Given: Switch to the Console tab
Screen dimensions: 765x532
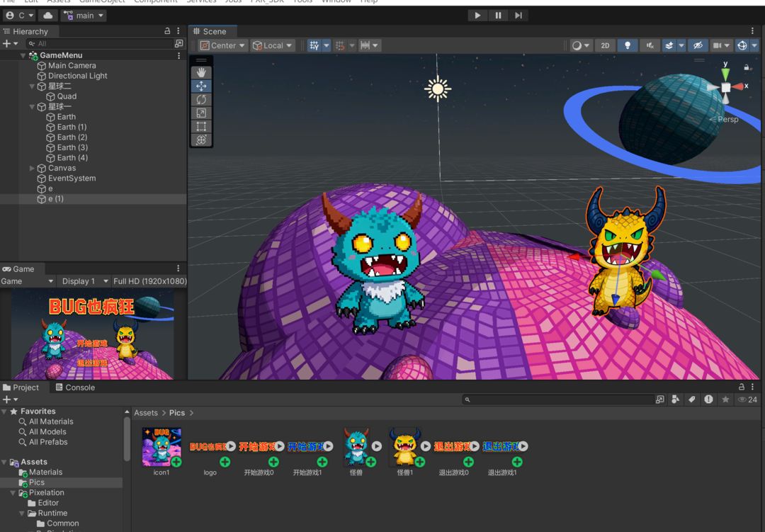Looking at the screenshot, I should (75, 387).
